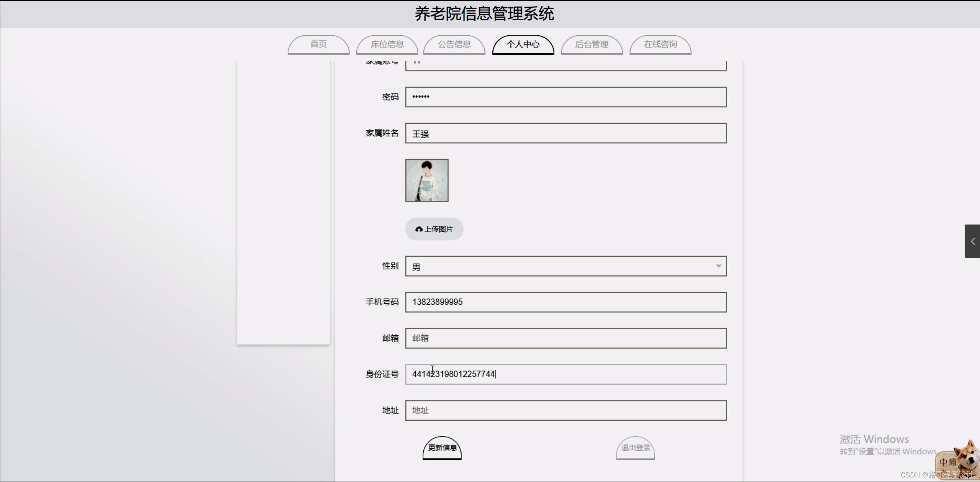Open the 个人中心 tab
Viewport: 980px width, 482px height.
[523, 45]
